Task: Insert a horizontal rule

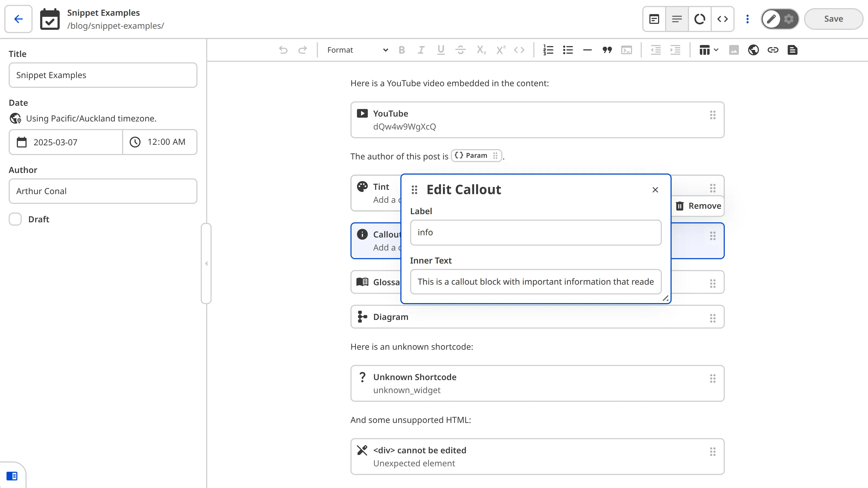Action: click(587, 50)
